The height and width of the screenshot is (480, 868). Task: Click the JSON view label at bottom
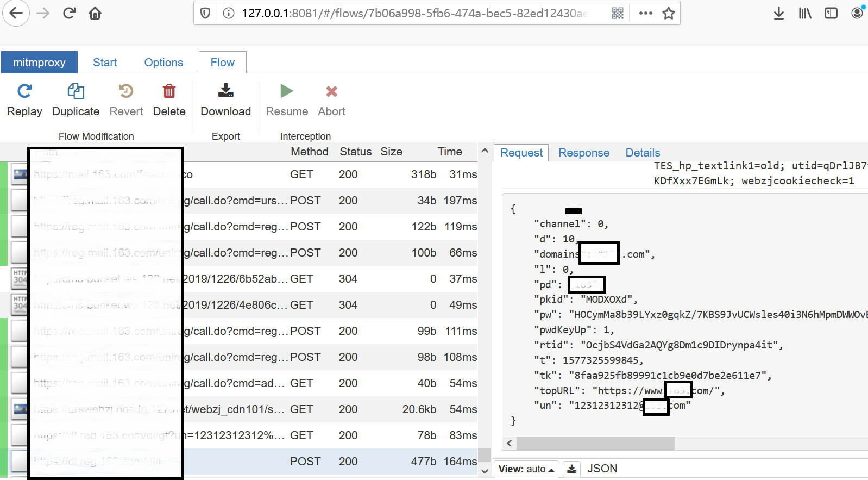coord(602,469)
